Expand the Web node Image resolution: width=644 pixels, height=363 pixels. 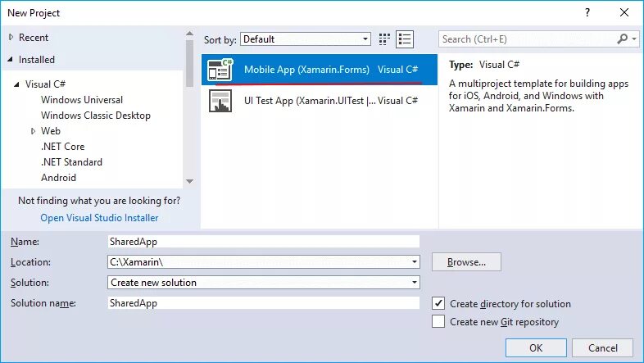click(x=33, y=131)
